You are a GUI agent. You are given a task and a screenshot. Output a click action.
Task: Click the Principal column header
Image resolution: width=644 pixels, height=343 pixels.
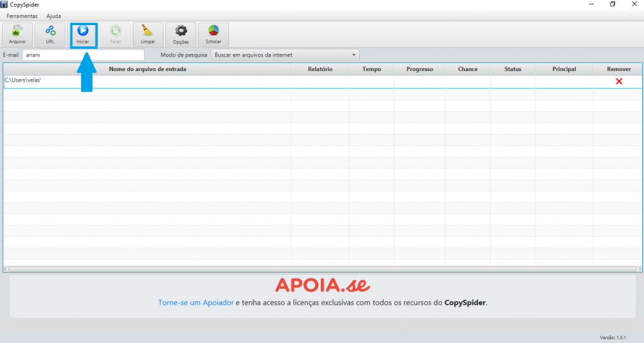click(564, 69)
